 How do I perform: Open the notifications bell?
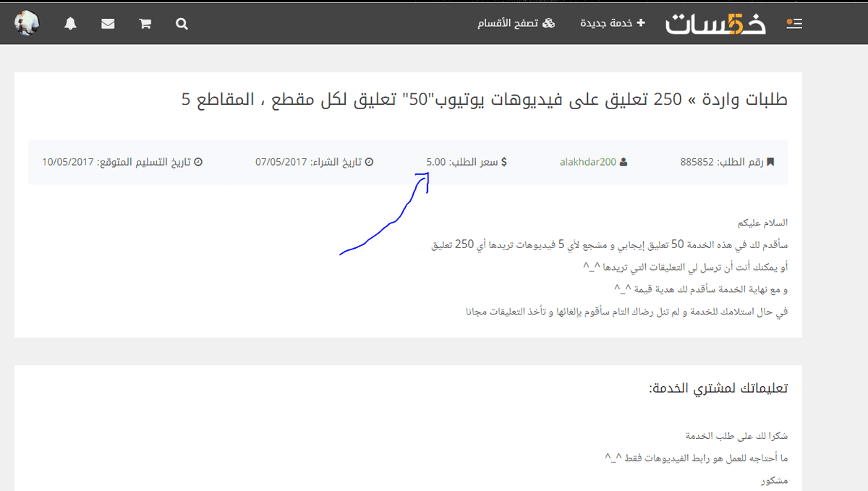click(x=70, y=24)
